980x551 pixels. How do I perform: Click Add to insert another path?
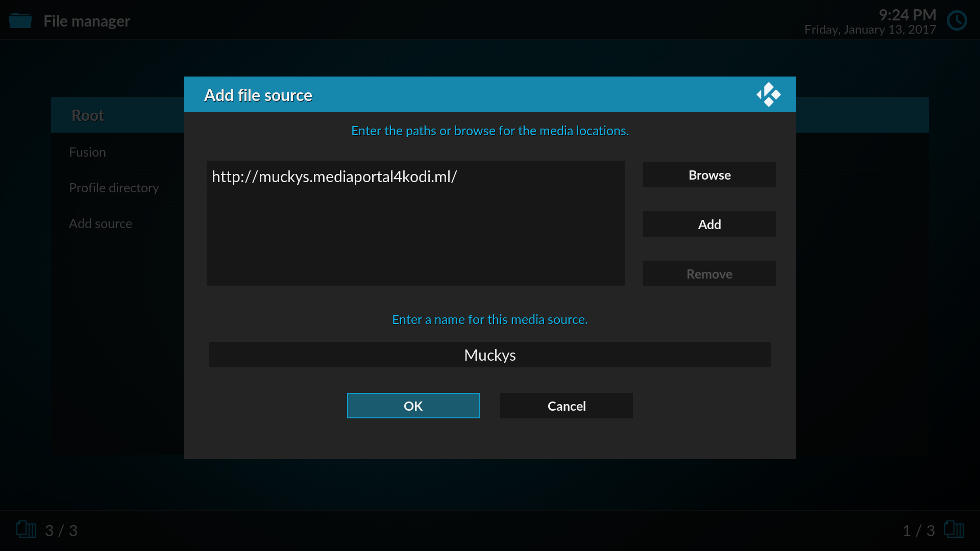point(709,224)
